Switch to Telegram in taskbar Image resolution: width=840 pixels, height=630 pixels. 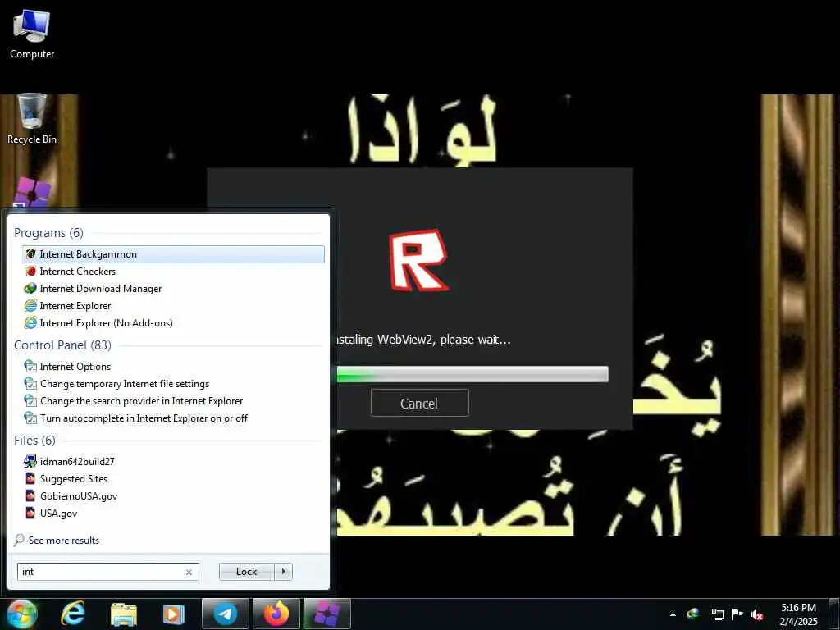[x=225, y=614]
